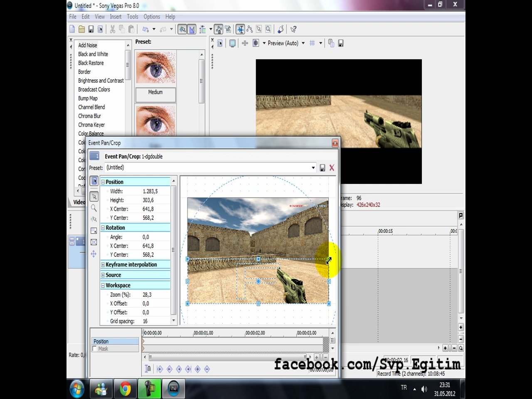This screenshot has height=399, width=532.
Task: Toggle Show Properties icon in Pan/Crop
Action: tap(94, 181)
